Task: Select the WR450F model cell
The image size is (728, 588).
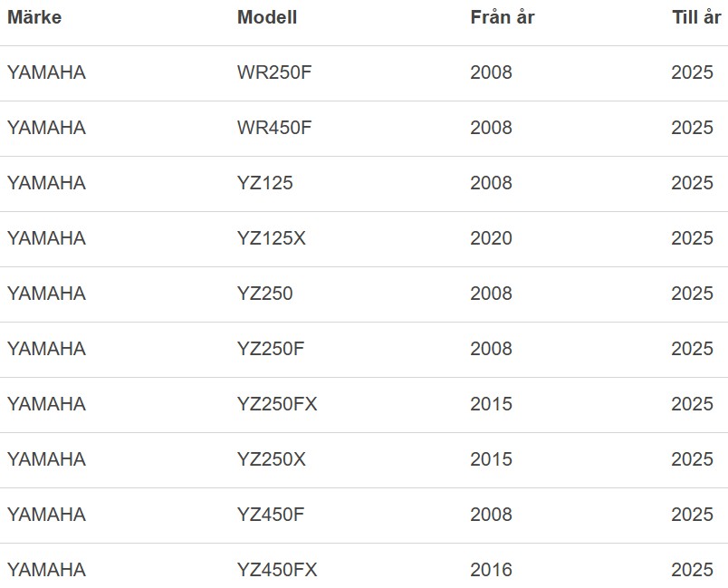Action: pyautogui.click(x=274, y=128)
